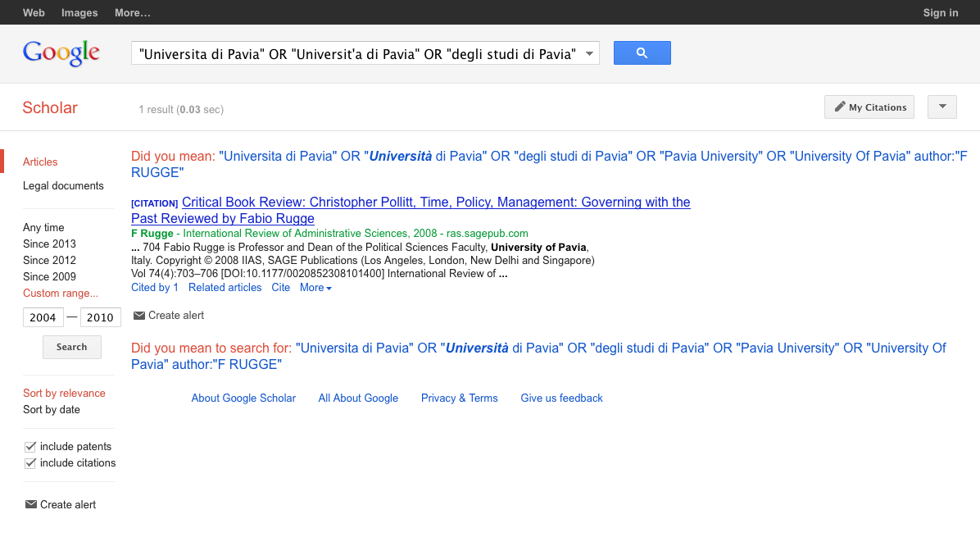This screenshot has height=560, width=980.
Task: Click the Did you mean to search for suggestion
Action: click(x=538, y=356)
